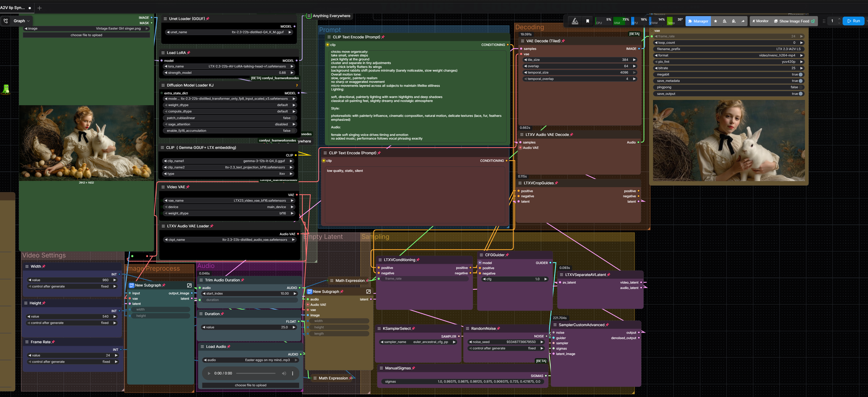Click the star icon beside Manager

pyautogui.click(x=716, y=21)
